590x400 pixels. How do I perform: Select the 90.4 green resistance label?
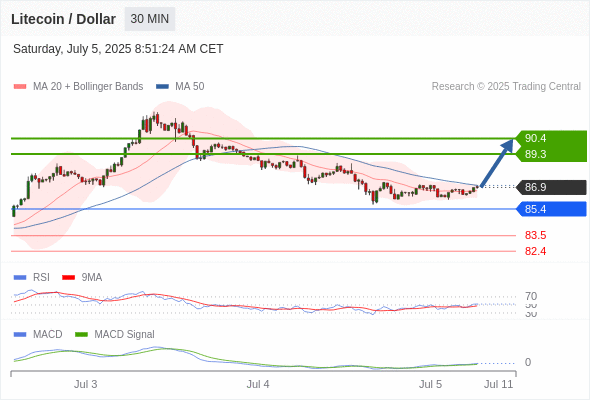(535, 138)
